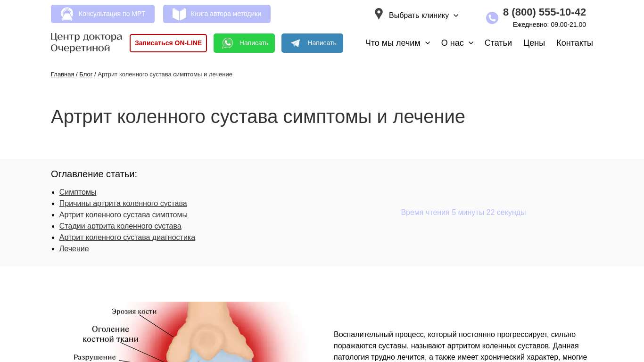The width and height of the screenshot is (644, 362).
Task: Follow the Блог breadcrumb link
Action: [x=86, y=74]
